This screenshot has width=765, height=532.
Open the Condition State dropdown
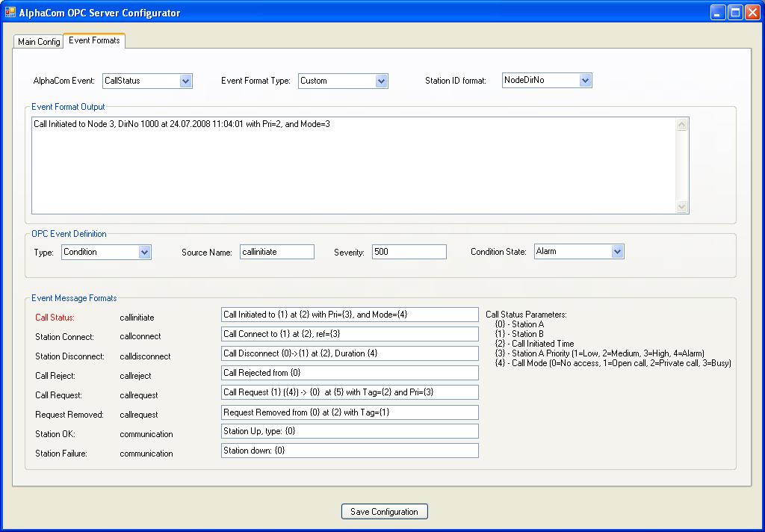click(617, 252)
